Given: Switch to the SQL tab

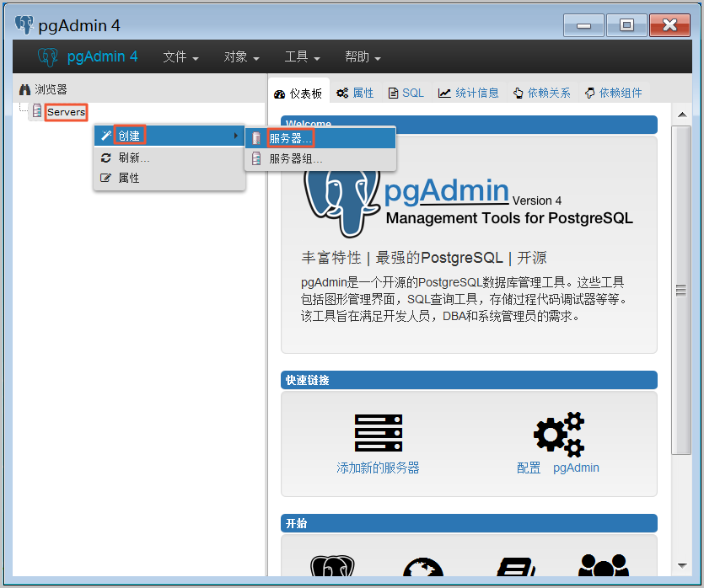Looking at the screenshot, I should (x=406, y=93).
